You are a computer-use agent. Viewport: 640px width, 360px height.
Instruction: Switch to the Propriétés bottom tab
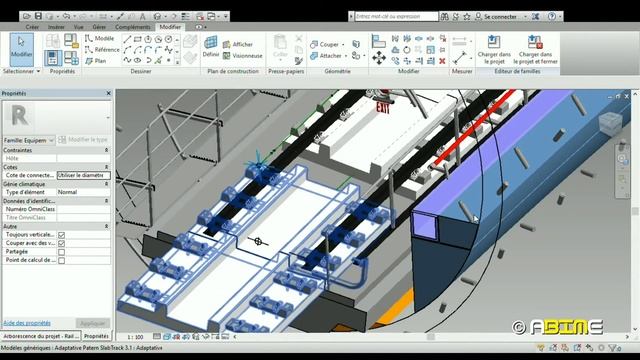(96, 336)
